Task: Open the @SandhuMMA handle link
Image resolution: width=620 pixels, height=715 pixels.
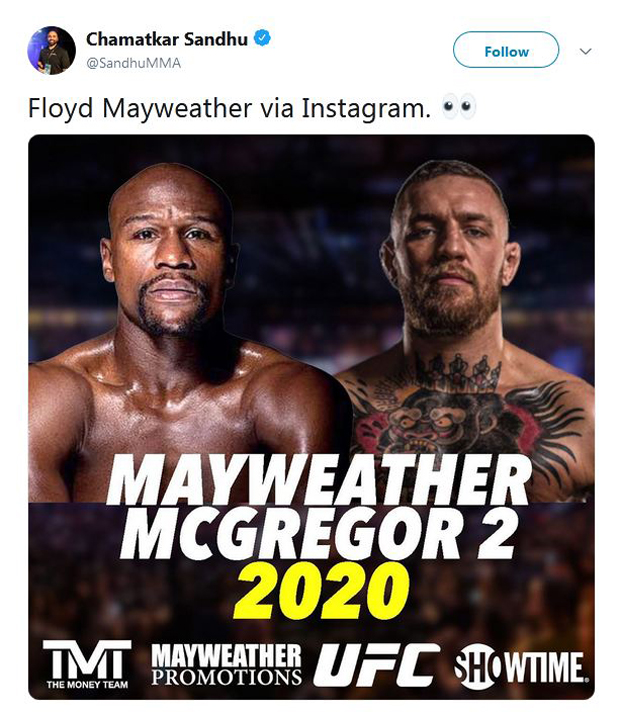Action: (x=133, y=62)
